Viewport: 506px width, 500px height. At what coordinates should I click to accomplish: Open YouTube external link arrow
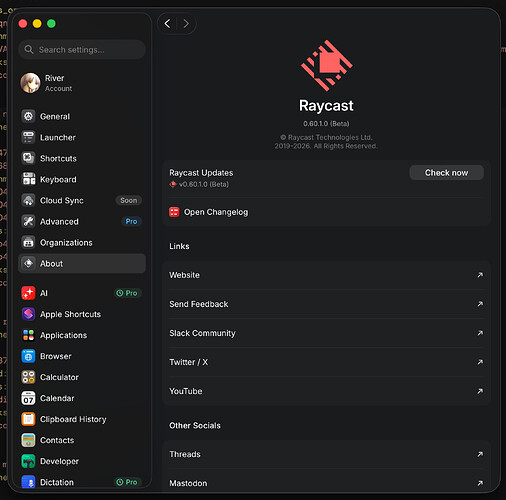pos(480,391)
